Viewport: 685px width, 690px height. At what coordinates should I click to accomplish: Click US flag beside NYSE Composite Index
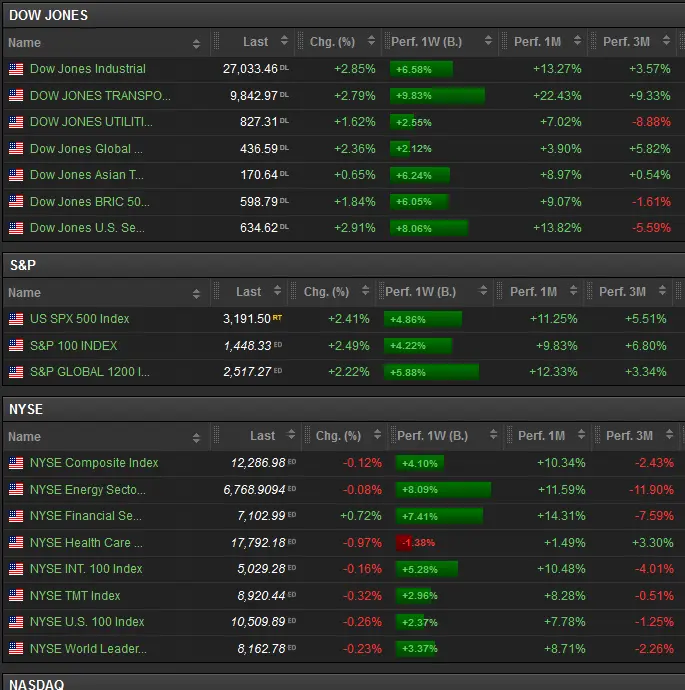click(x=16, y=463)
